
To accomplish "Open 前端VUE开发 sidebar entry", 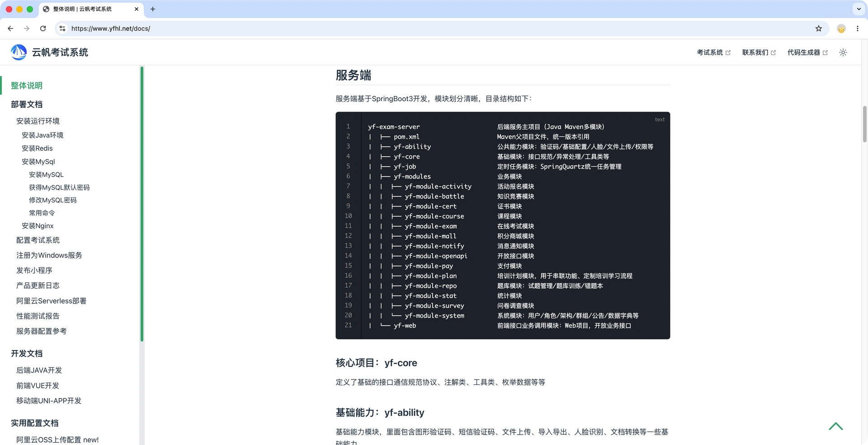I will (38, 385).
